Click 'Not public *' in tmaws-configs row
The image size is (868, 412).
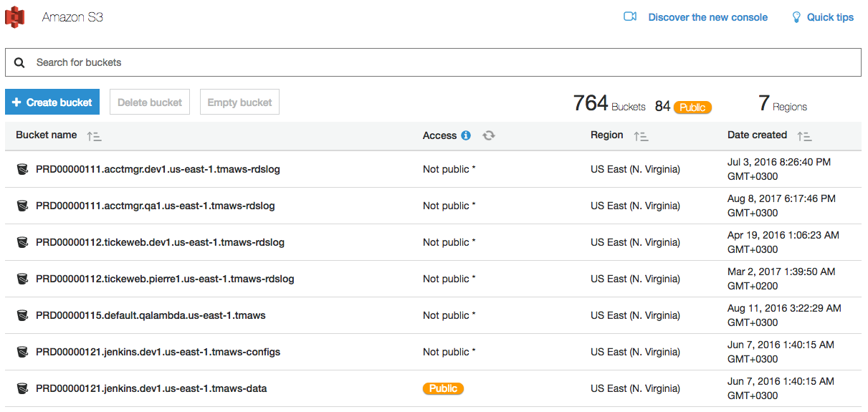449,352
